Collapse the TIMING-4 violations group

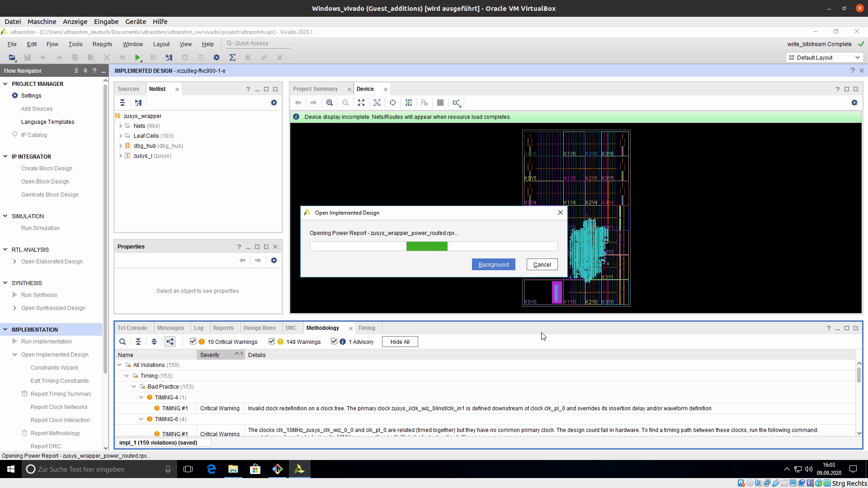tap(141, 398)
